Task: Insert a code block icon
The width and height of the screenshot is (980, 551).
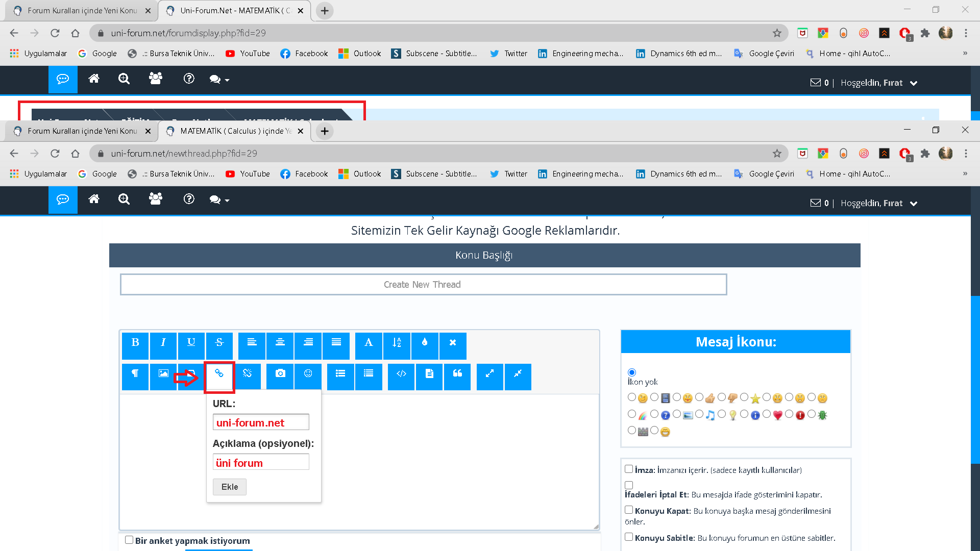Action: click(401, 377)
